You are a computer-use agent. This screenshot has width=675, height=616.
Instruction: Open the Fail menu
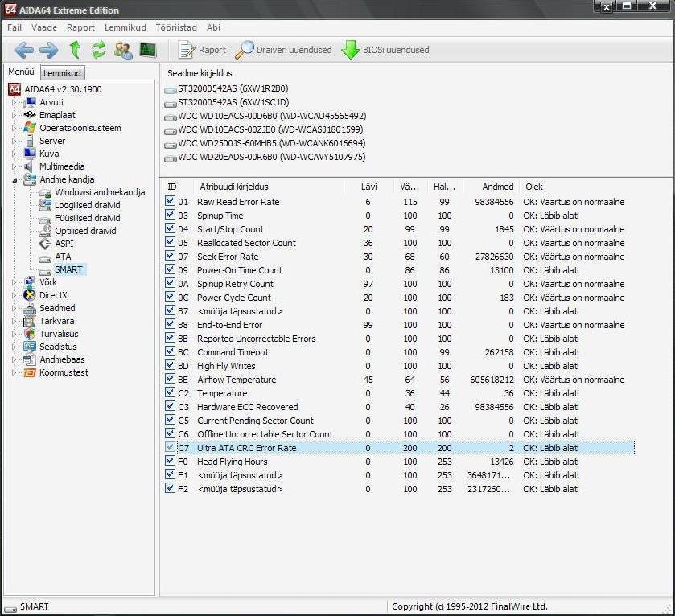click(x=14, y=27)
